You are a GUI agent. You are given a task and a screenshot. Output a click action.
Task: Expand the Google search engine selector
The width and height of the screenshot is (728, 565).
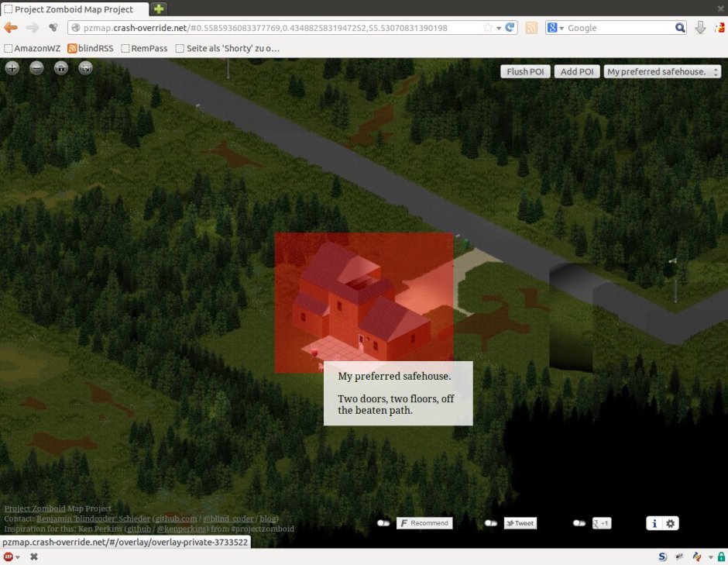pos(556,28)
